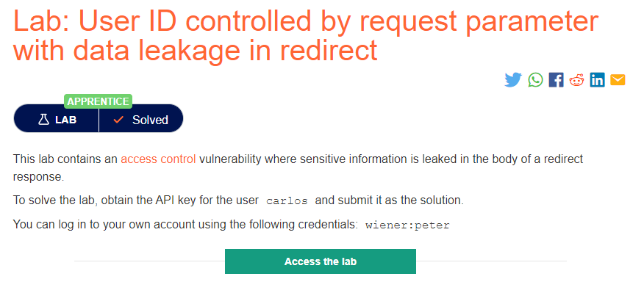644x282 pixels.
Task: Share this lab on Reddit
Action: coord(576,79)
